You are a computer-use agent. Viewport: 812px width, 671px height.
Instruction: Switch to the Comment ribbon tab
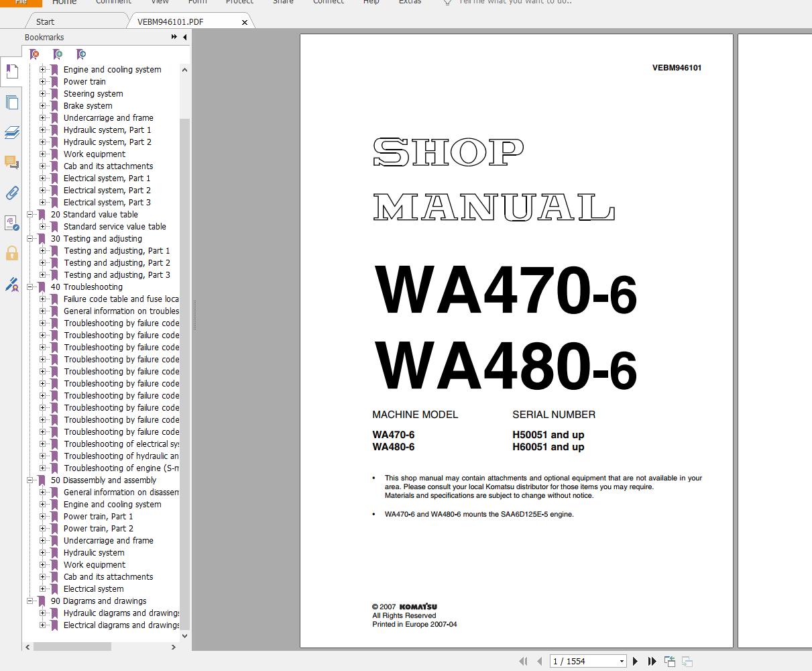point(113,3)
